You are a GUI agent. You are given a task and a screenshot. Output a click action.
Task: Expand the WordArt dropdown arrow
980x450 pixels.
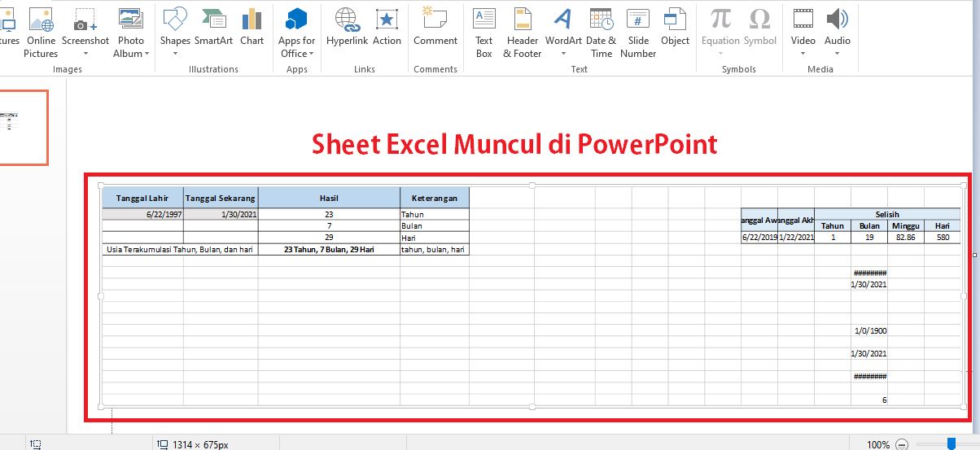pyautogui.click(x=563, y=54)
